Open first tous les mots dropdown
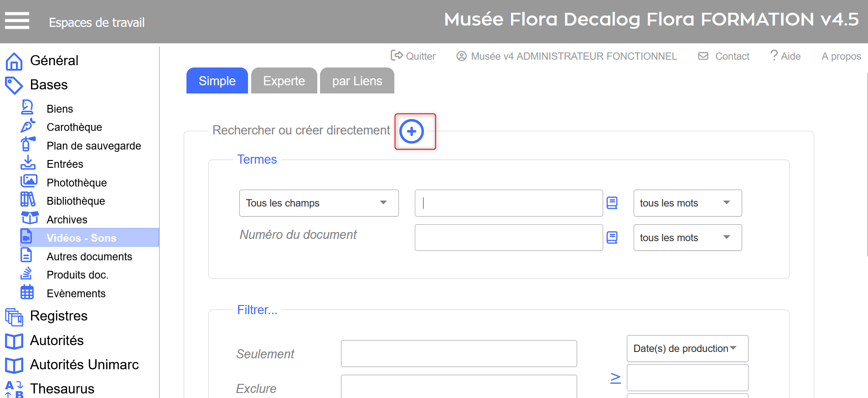The width and height of the screenshot is (868, 398). tap(687, 203)
